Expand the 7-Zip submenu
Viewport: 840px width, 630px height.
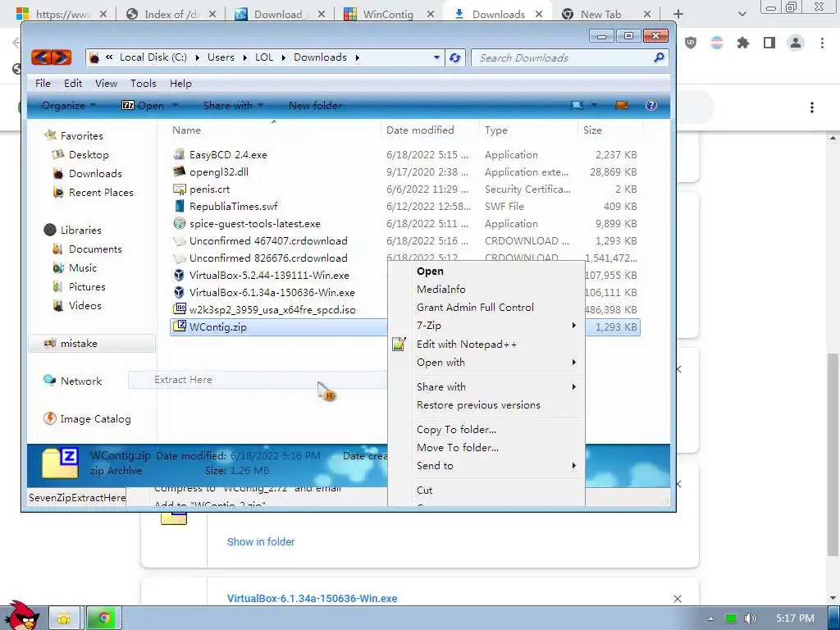(486, 325)
